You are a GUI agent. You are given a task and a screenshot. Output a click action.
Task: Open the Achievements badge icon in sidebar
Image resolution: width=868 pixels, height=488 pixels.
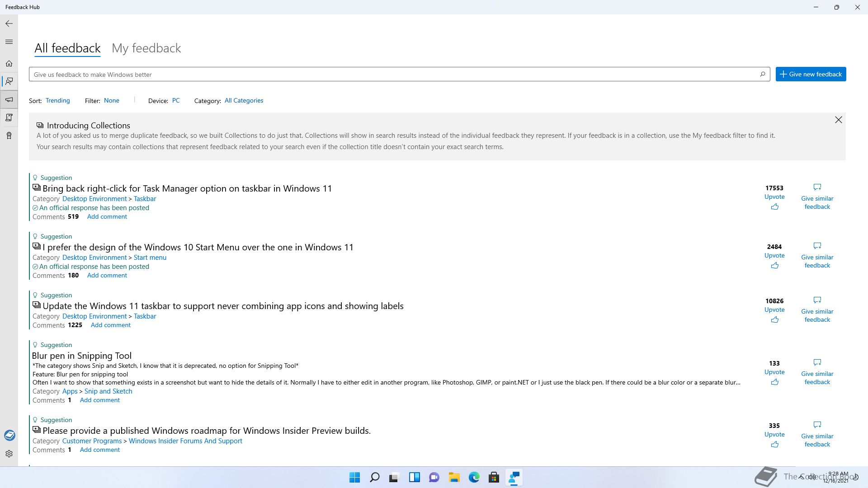tap(9, 136)
